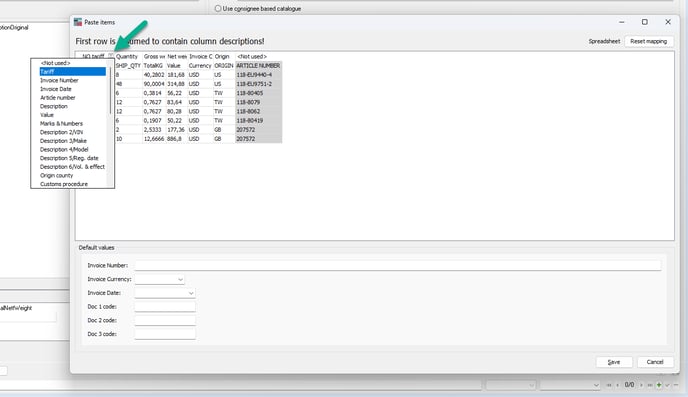Pick Description 4/Model list entry

[x=72, y=149]
